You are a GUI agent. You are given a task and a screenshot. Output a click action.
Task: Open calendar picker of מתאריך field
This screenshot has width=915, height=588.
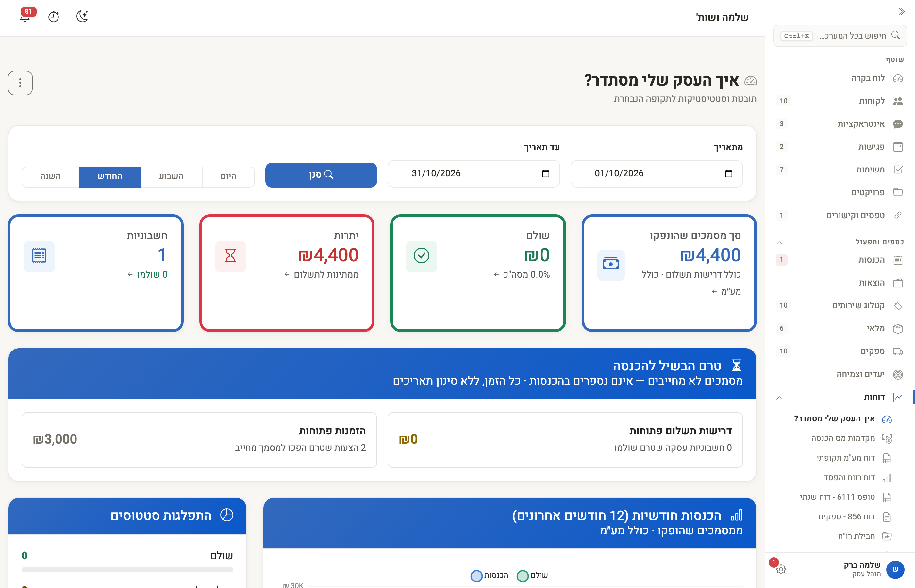point(729,174)
